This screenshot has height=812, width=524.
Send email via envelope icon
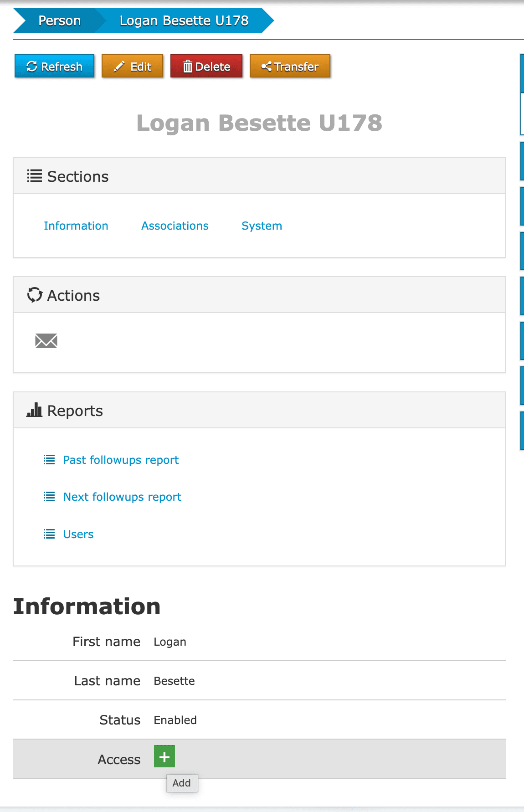pos(46,341)
